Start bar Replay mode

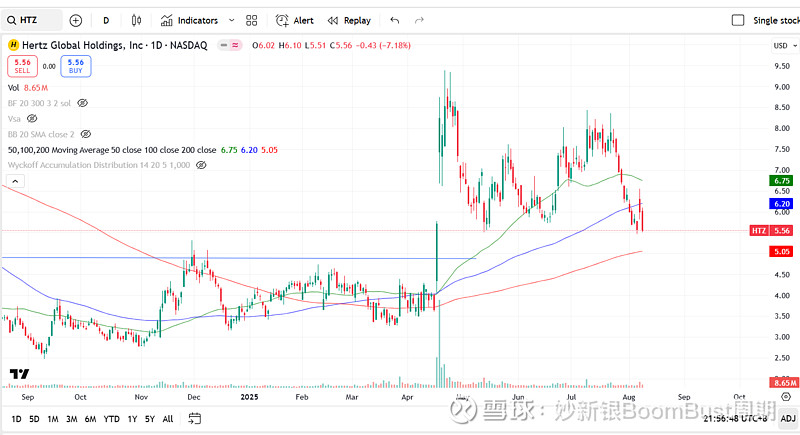(x=349, y=20)
